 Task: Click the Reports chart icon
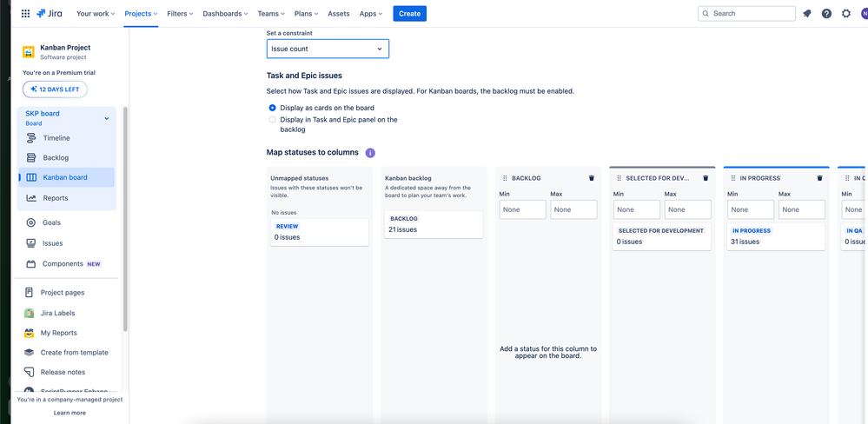coord(31,198)
